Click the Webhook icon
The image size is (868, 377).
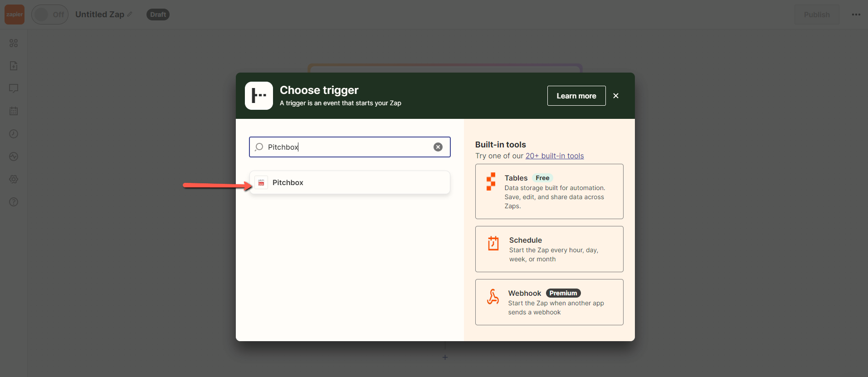click(x=493, y=297)
